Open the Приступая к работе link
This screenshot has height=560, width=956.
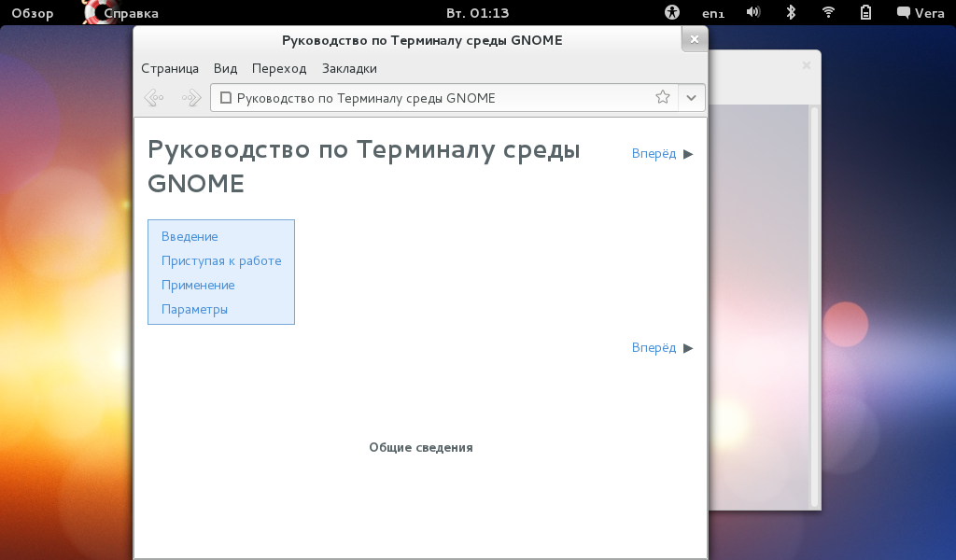(221, 260)
